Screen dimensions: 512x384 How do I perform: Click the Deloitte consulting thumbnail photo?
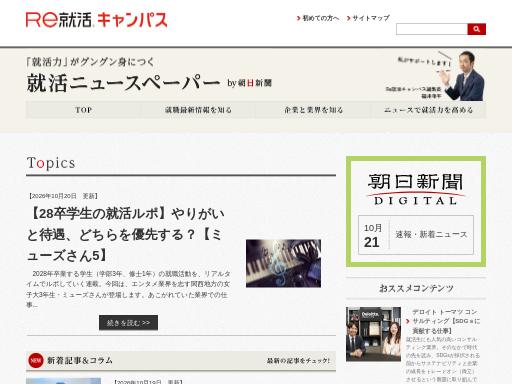click(x=373, y=334)
